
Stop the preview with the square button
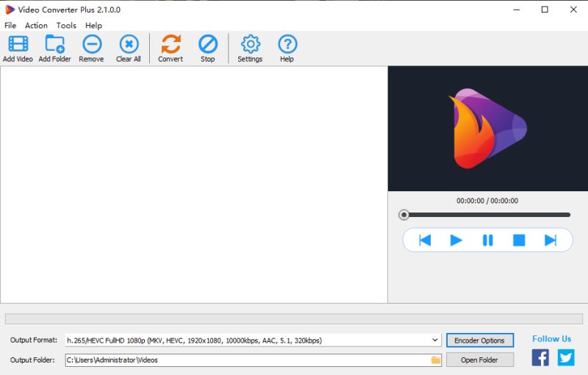[519, 240]
